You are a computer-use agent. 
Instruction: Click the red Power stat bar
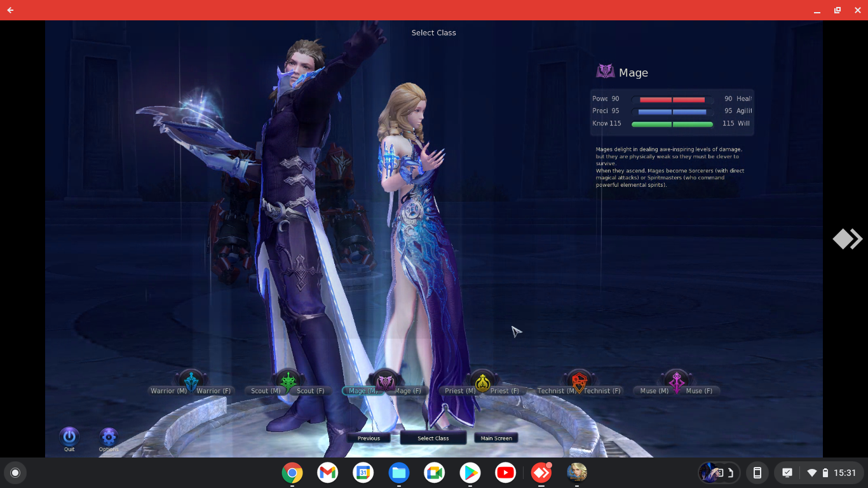672,100
